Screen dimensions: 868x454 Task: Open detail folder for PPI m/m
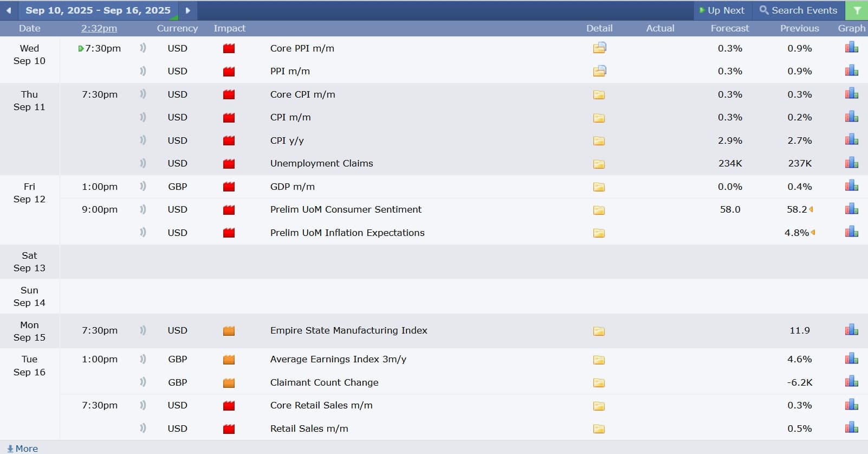599,71
